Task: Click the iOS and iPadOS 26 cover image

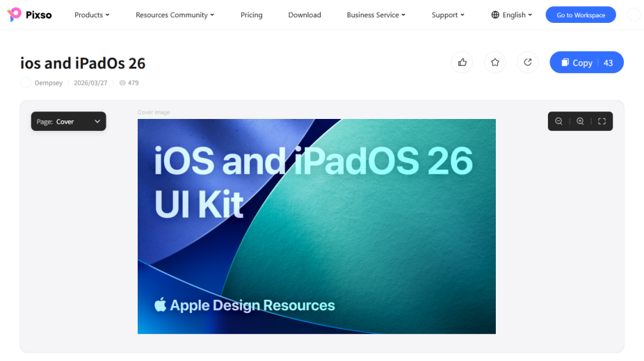Action: (x=316, y=226)
